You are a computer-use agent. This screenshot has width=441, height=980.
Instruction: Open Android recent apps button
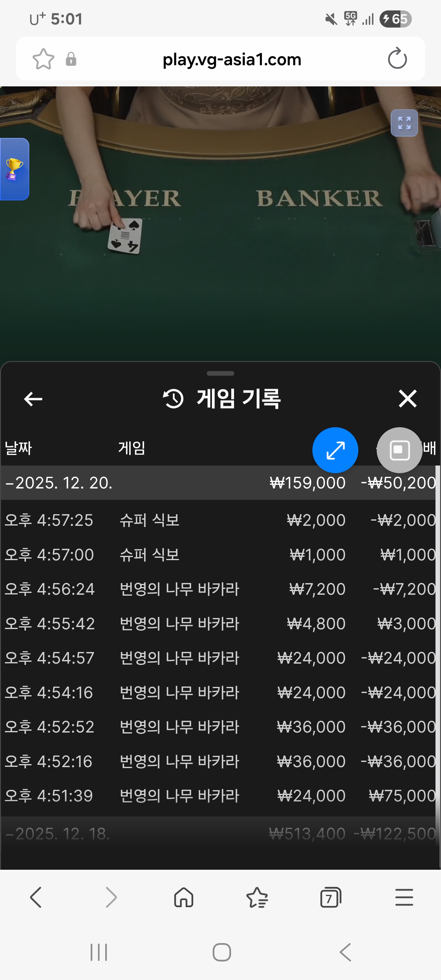(99, 952)
